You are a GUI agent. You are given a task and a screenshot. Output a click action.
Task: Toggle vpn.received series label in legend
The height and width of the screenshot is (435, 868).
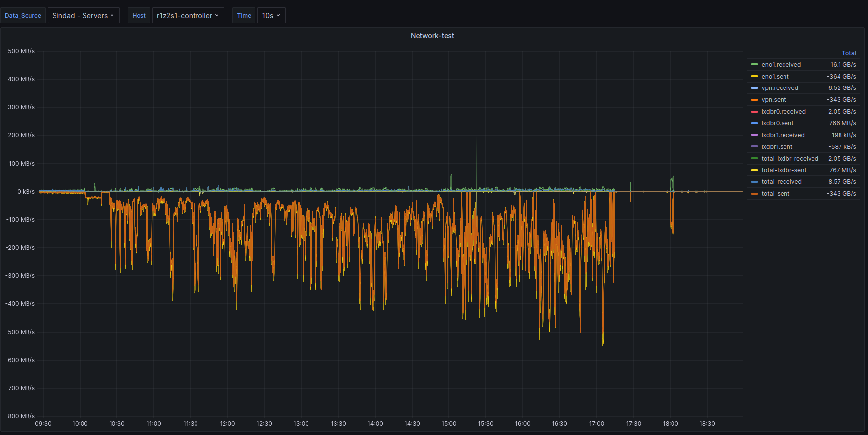780,88
